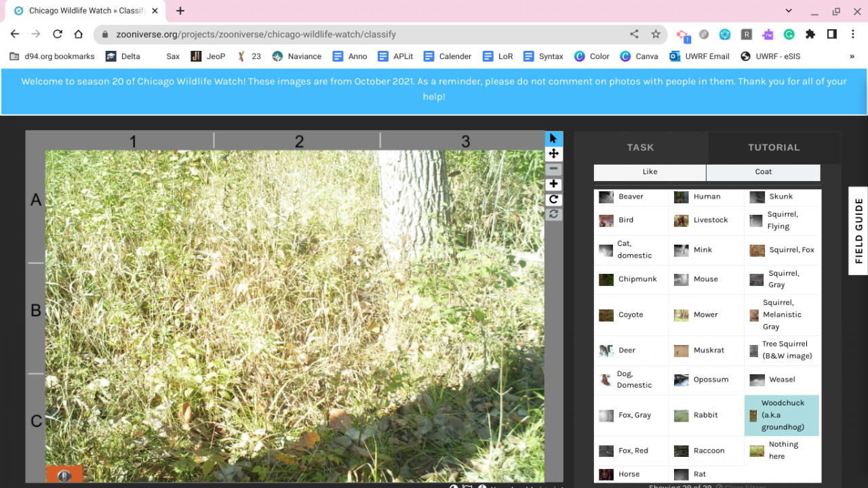Select the Bird option
This screenshot has height=488, width=868.
(631, 220)
